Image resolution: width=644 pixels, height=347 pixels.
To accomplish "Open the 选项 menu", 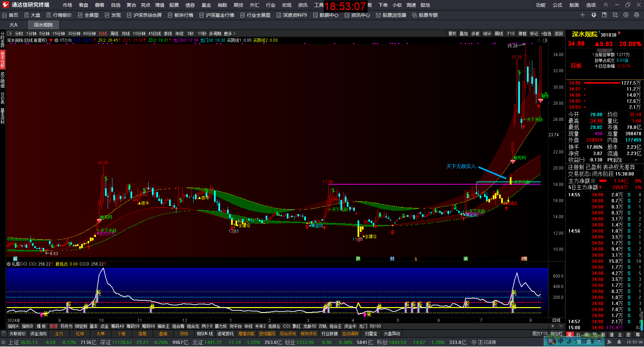I will tap(591, 5).
